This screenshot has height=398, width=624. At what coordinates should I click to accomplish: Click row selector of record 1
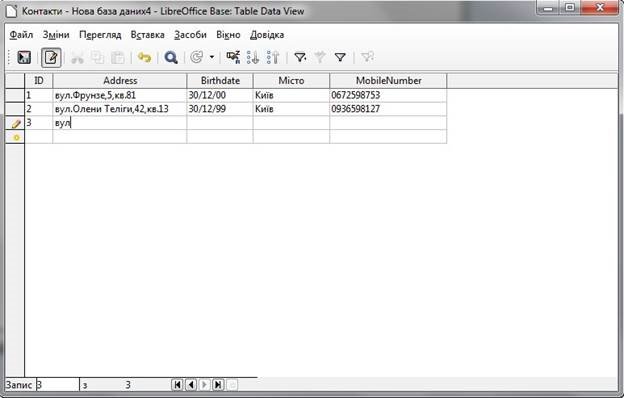pyautogui.click(x=15, y=96)
